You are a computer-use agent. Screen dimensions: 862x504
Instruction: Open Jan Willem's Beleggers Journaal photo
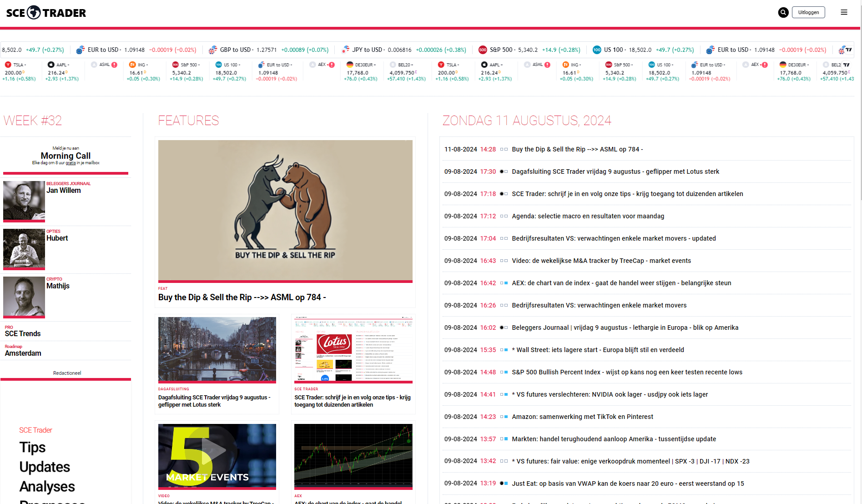tap(24, 201)
